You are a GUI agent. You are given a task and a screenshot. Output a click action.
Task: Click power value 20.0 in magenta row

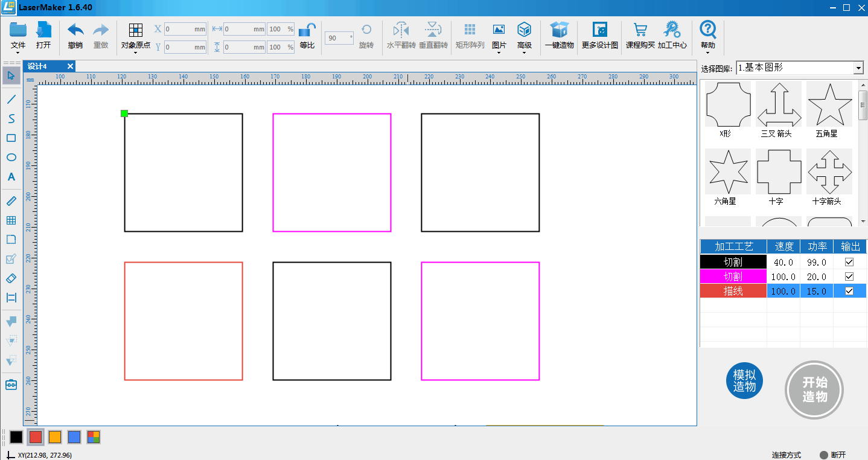click(817, 276)
